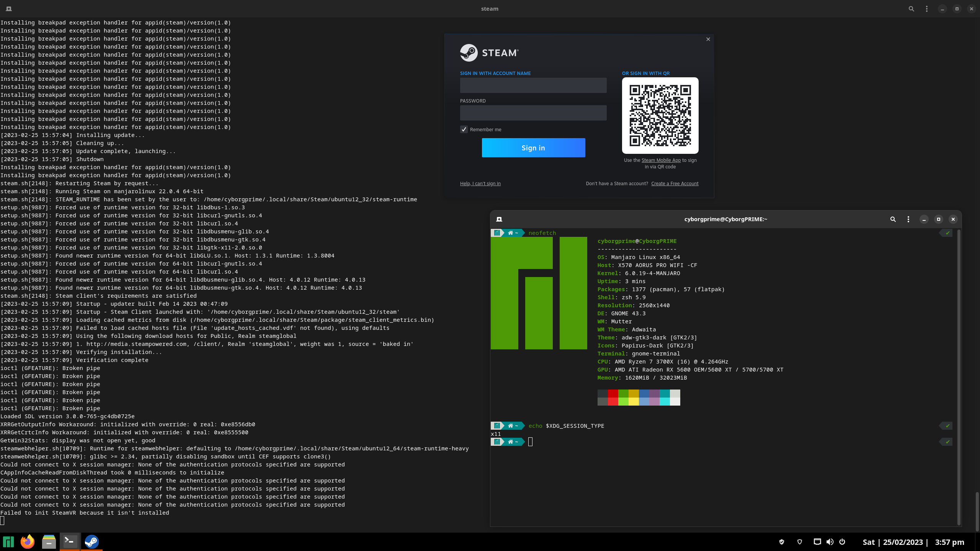Click the Memory: 1620MiB / 32023MiB line
This screenshot has height=551, width=980.
[642, 378]
